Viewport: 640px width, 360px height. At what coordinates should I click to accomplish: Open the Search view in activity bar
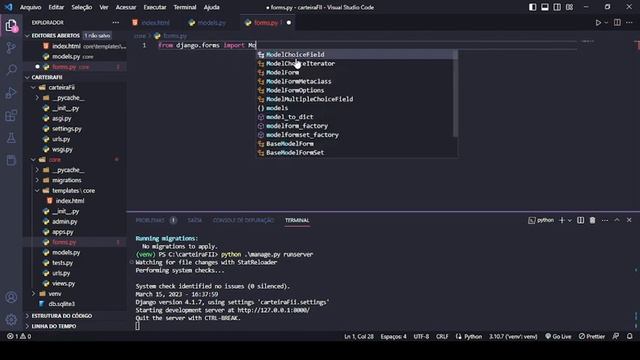[11, 70]
